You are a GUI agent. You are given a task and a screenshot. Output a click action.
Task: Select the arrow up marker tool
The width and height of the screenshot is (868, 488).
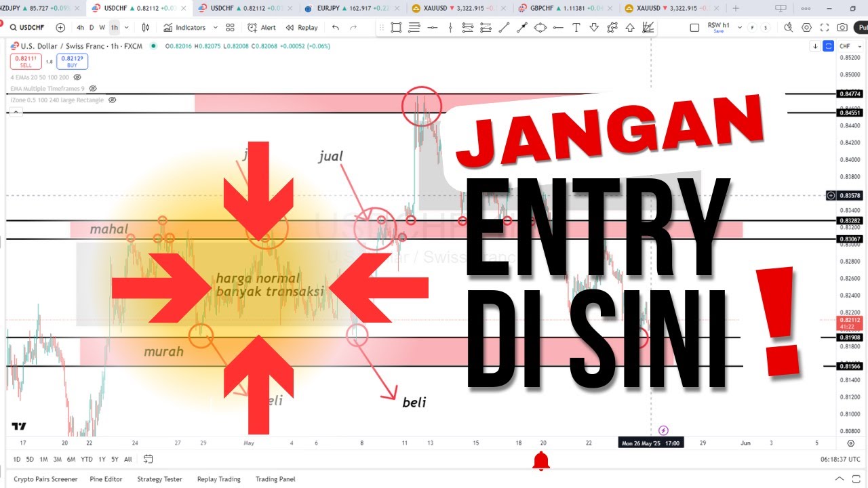(x=630, y=28)
